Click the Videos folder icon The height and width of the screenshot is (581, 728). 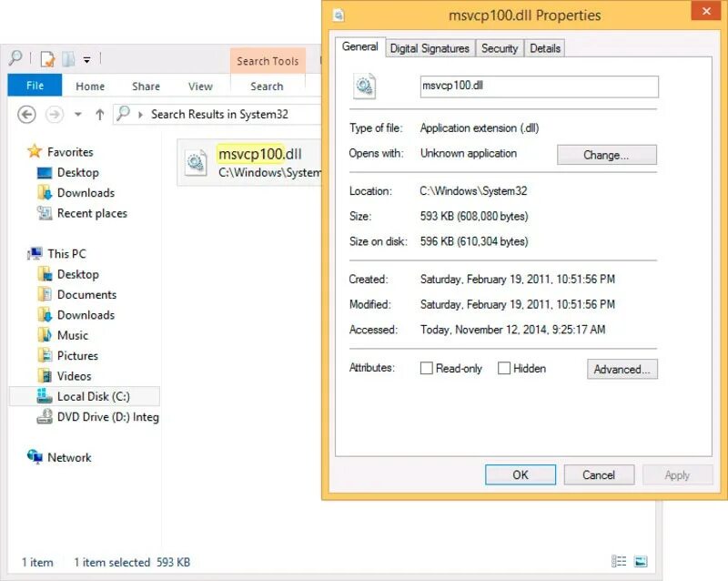(x=45, y=375)
